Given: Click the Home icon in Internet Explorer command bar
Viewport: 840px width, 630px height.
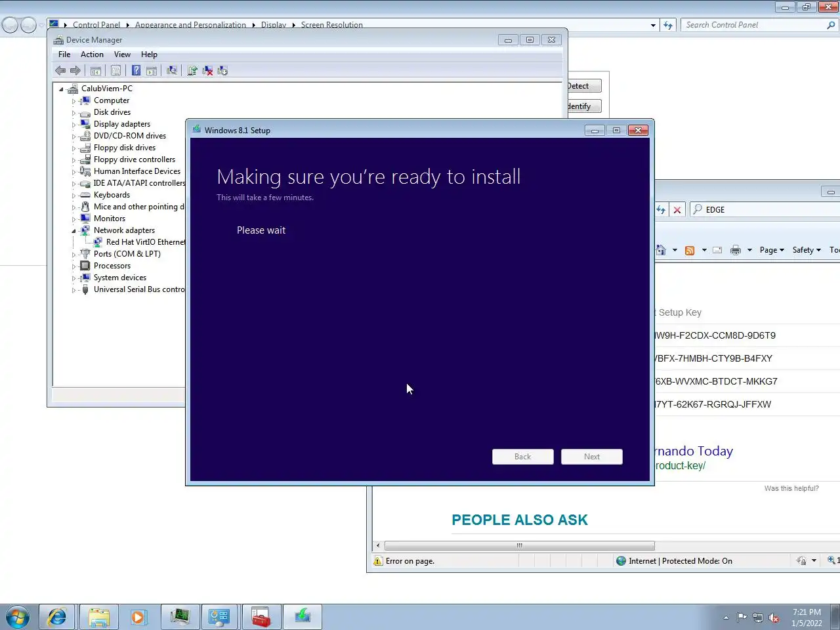Looking at the screenshot, I should tap(661, 250).
